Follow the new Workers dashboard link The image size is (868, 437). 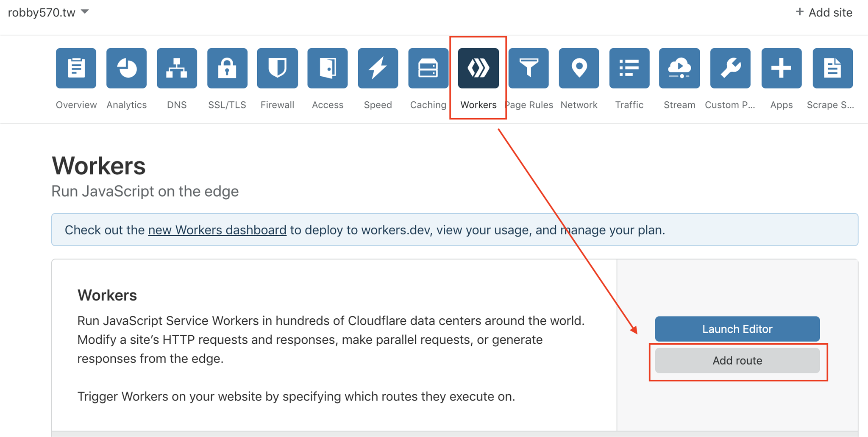pyautogui.click(x=217, y=230)
